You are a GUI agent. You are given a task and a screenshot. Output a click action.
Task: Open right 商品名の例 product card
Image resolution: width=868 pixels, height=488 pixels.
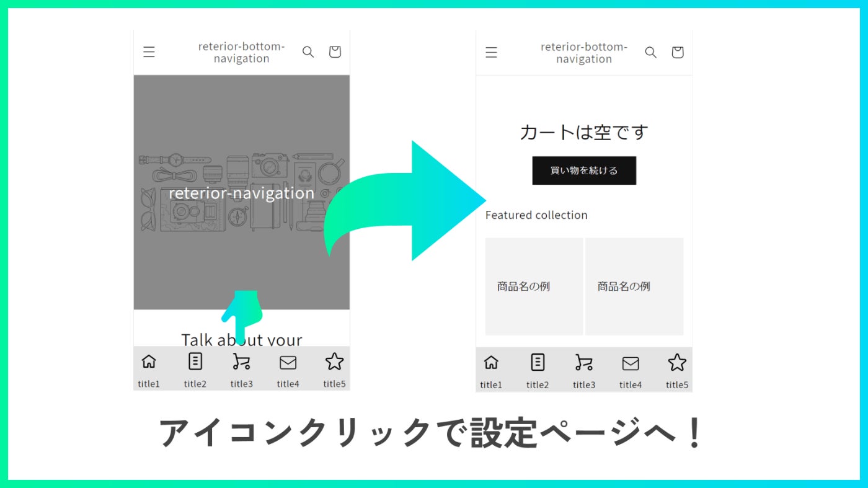634,286
